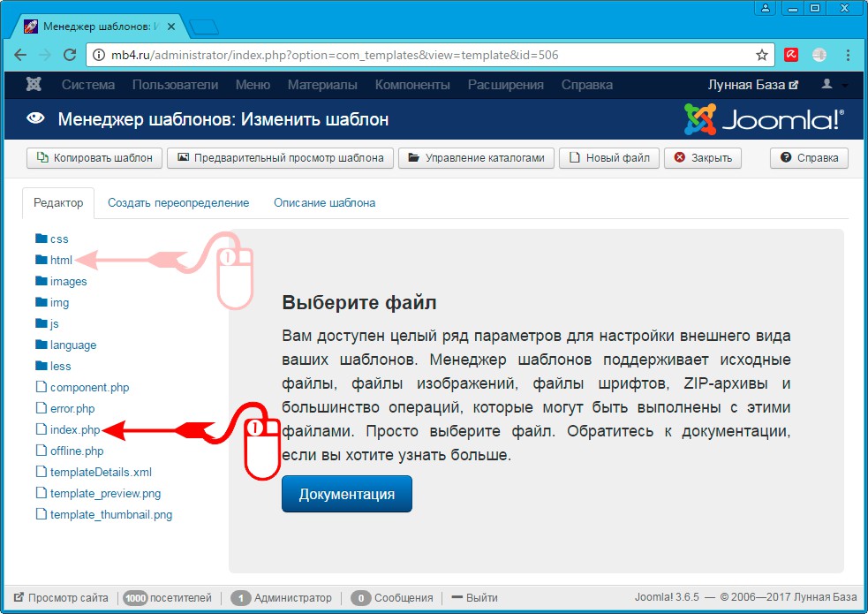The image size is (868, 614).
Task: Click the Справка toolbar button
Action: tap(809, 158)
